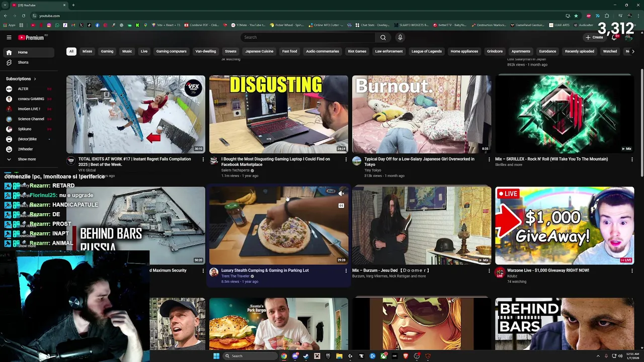Open more options for Burzum mix
The image size is (644, 362).
point(489,270)
